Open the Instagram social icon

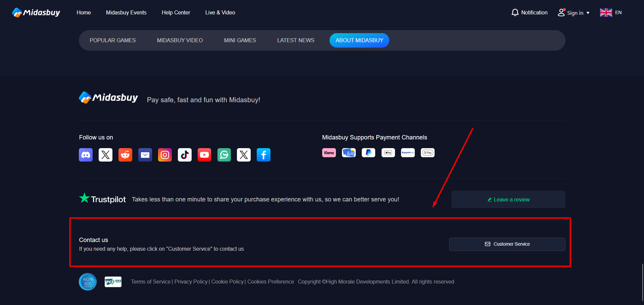tap(165, 155)
